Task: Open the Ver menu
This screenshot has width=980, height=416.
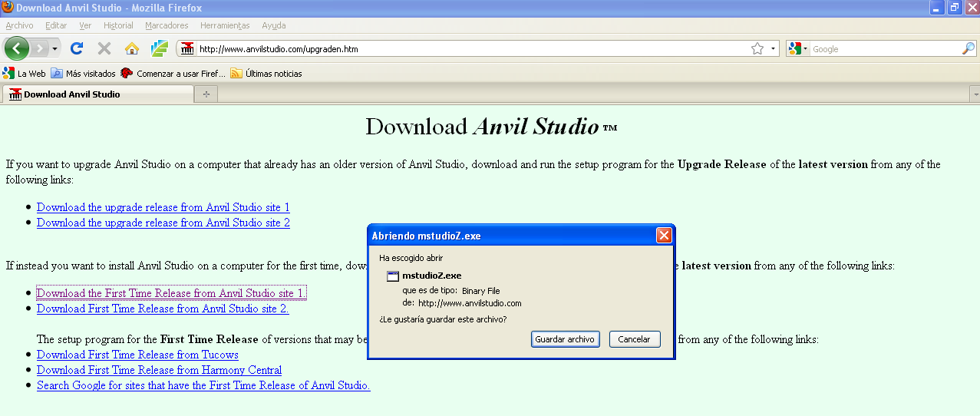Action: pos(85,25)
